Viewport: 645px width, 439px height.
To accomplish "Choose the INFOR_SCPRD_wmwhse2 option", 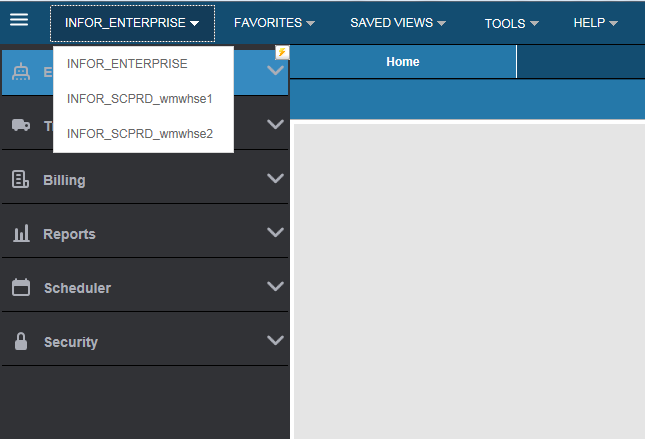I will [140, 133].
